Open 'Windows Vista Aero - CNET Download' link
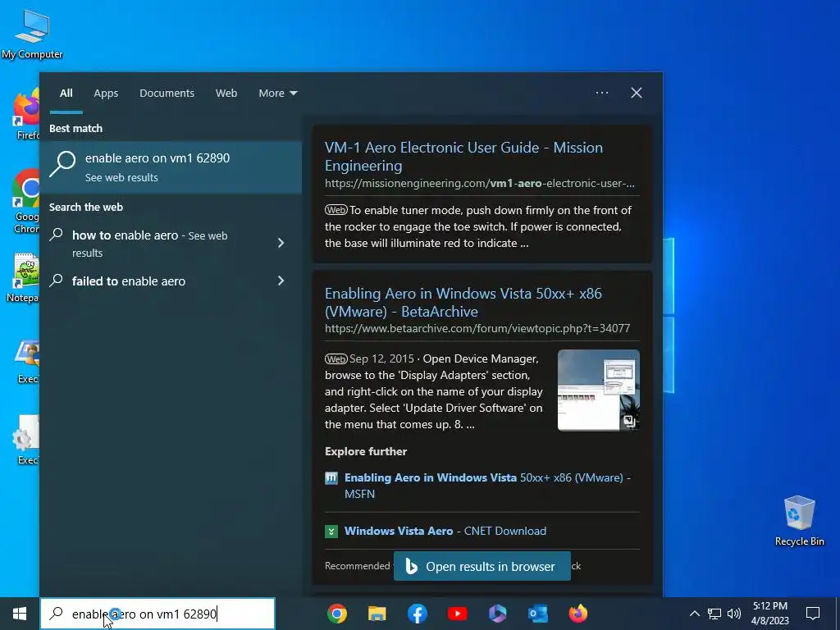Viewport: 840px width, 630px height. [x=445, y=531]
